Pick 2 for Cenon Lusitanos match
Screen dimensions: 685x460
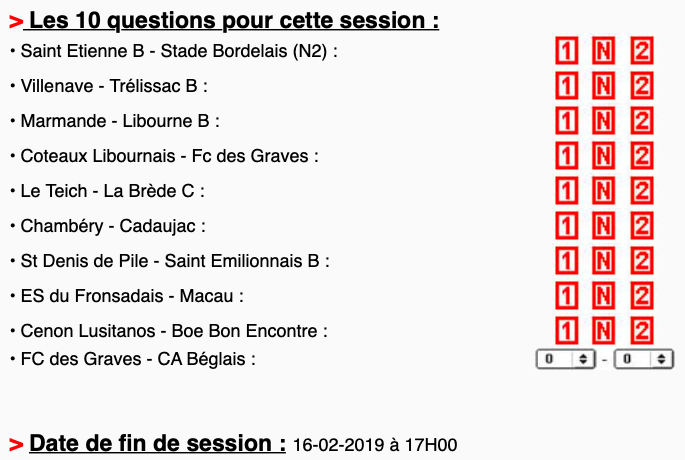(642, 330)
